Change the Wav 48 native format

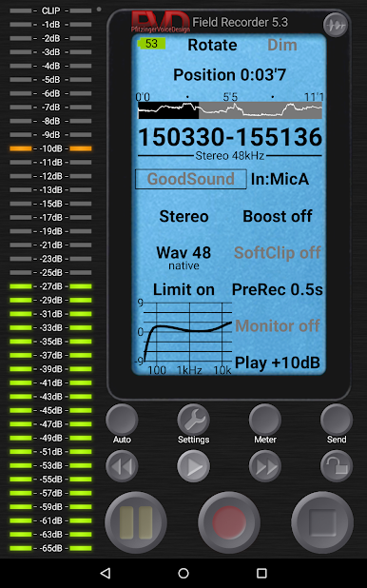(x=183, y=257)
